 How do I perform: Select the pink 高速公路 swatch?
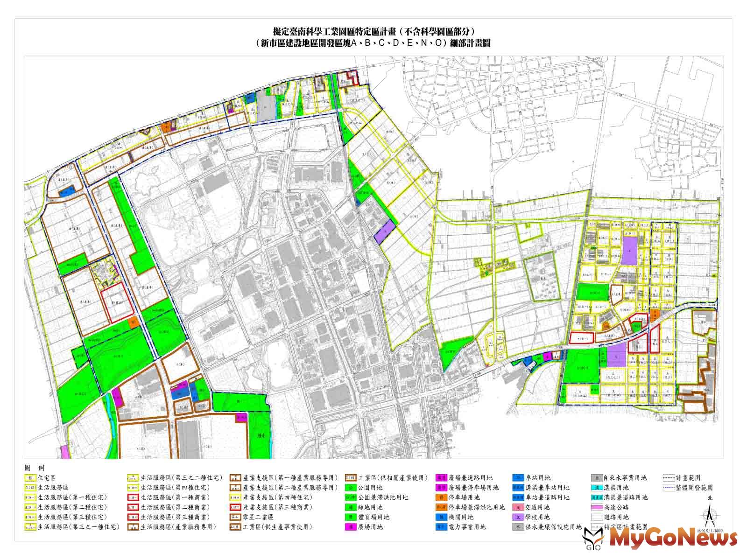[x=597, y=507]
